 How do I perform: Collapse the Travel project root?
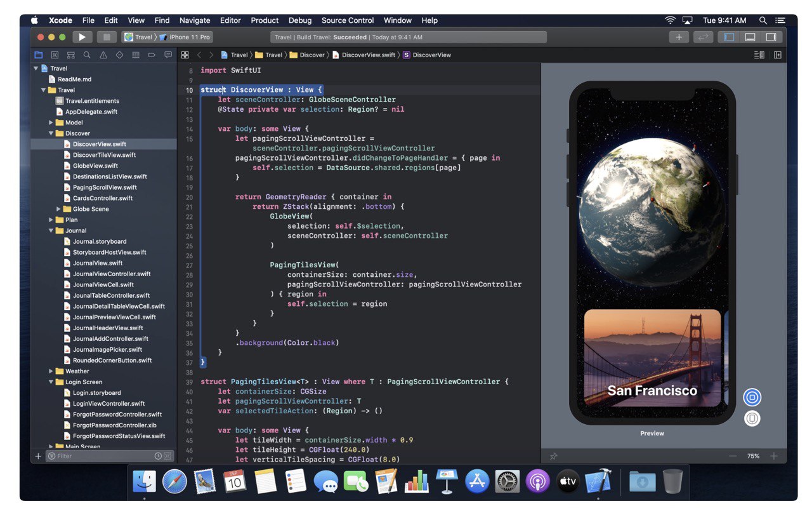[x=36, y=69]
